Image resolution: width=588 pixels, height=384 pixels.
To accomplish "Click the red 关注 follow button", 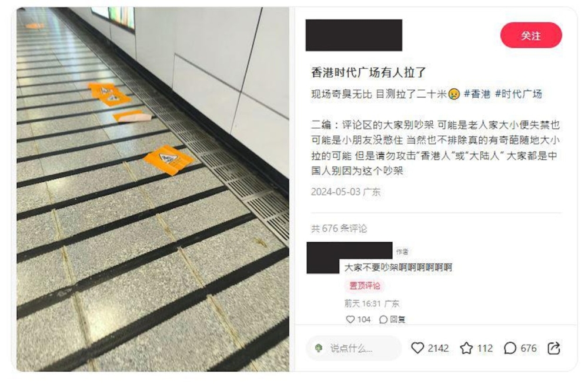I will pyautogui.click(x=530, y=35).
